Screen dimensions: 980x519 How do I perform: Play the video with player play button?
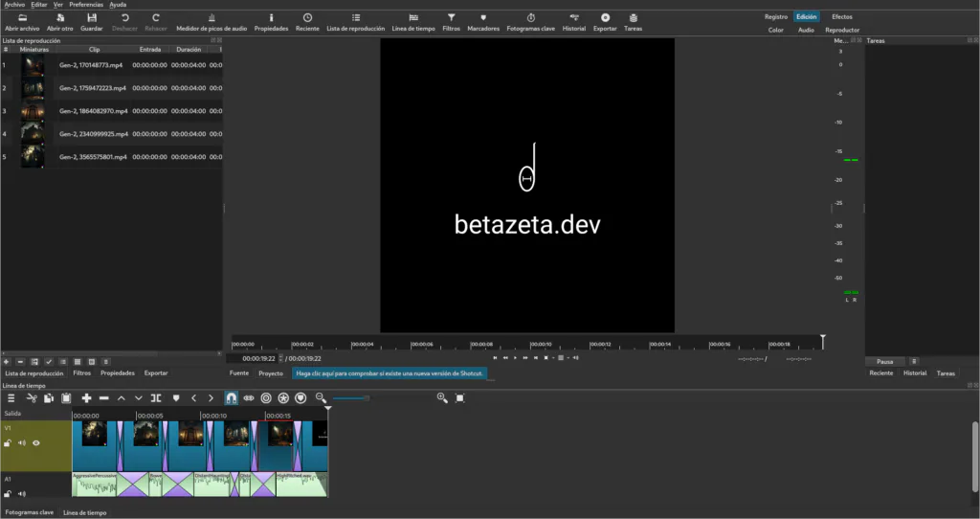pyautogui.click(x=515, y=358)
